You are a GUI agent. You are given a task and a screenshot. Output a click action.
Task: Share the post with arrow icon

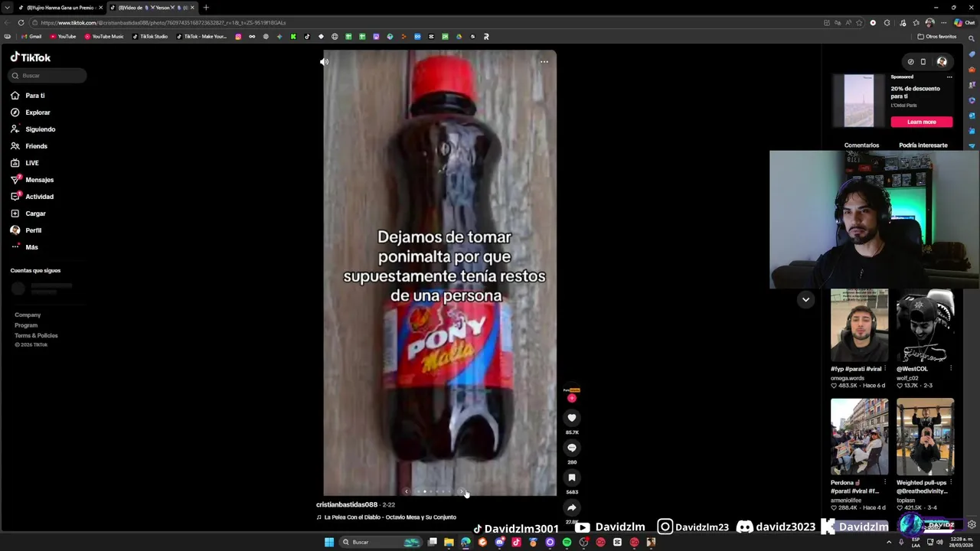572,507
